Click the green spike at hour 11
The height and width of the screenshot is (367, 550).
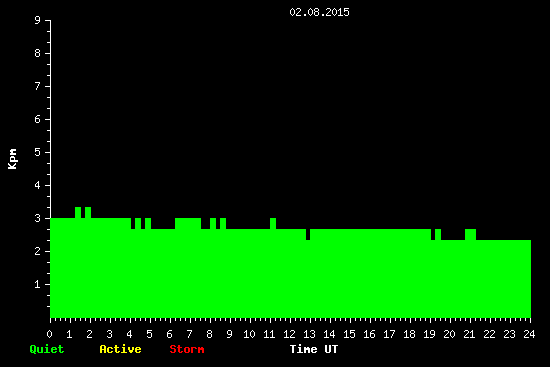(x=273, y=223)
